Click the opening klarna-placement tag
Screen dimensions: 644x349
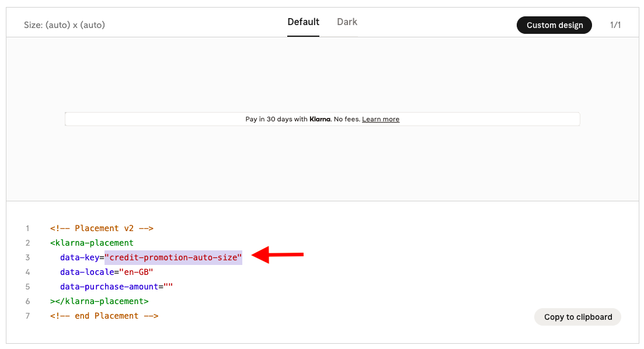point(92,243)
